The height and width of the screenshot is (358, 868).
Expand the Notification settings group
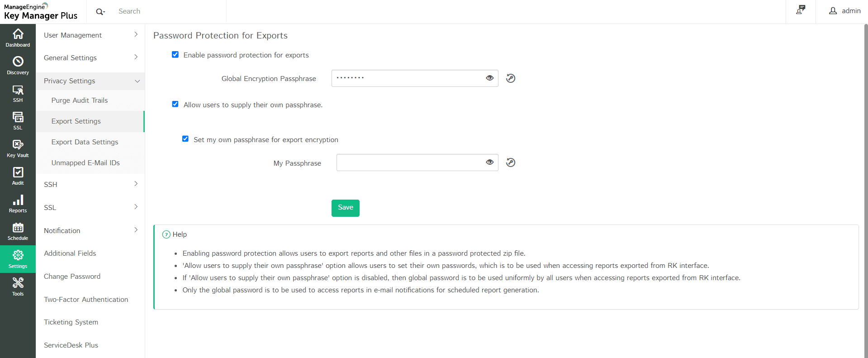pos(90,230)
